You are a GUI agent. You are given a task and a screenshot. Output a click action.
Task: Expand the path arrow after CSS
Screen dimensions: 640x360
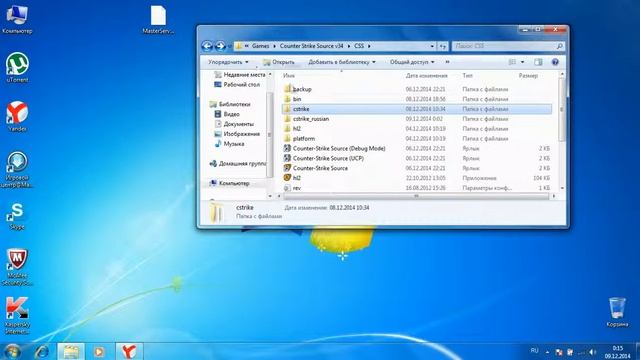pos(369,46)
